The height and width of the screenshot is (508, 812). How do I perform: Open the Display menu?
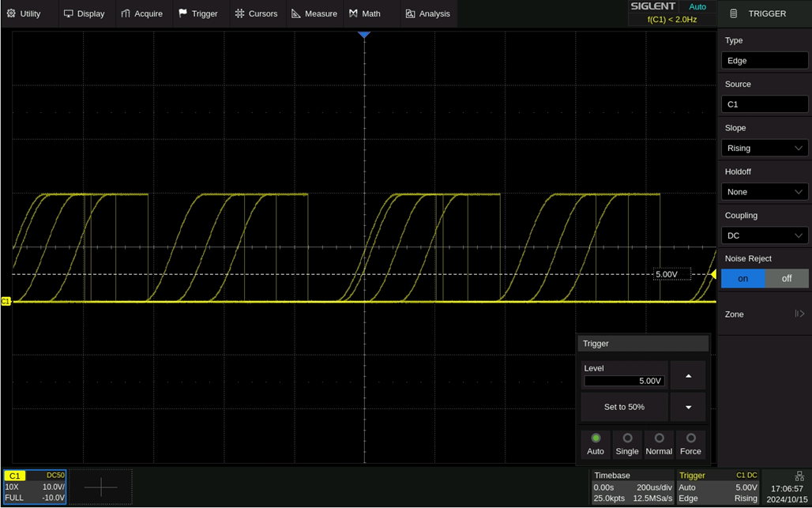pyautogui.click(x=84, y=13)
